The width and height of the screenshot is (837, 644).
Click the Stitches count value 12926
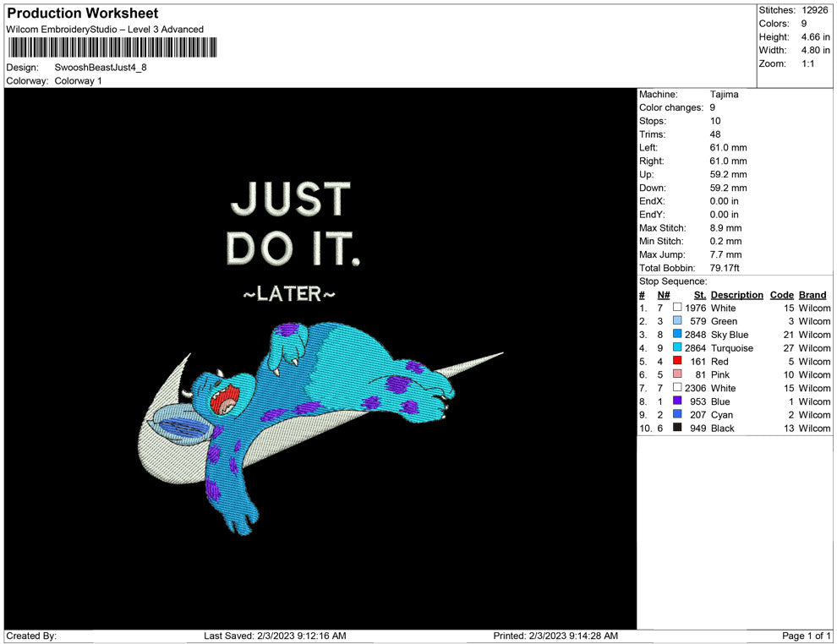click(x=816, y=10)
